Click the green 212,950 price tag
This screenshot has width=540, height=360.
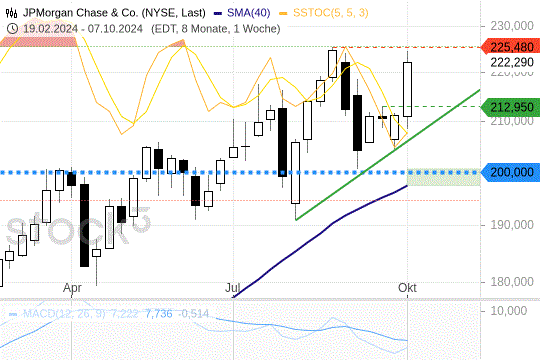tap(511, 107)
